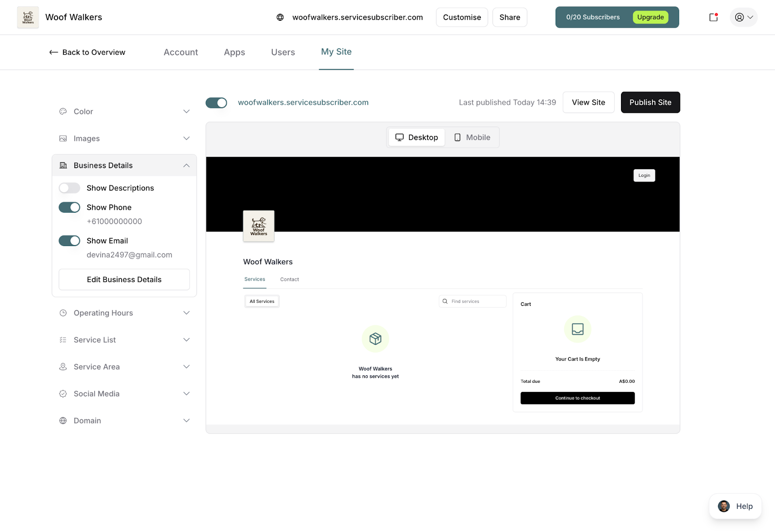The height and width of the screenshot is (532, 775).
Task: Click the Social Media badge icon
Action: (63, 394)
